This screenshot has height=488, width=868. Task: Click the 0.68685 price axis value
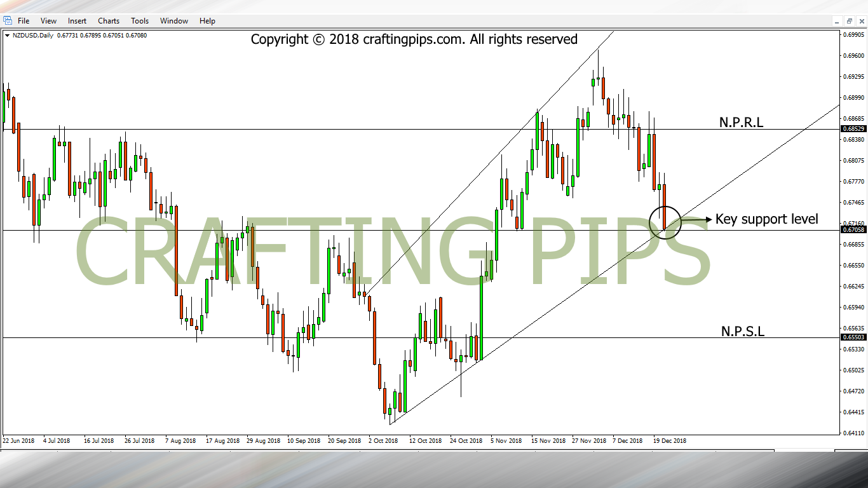pos(855,119)
